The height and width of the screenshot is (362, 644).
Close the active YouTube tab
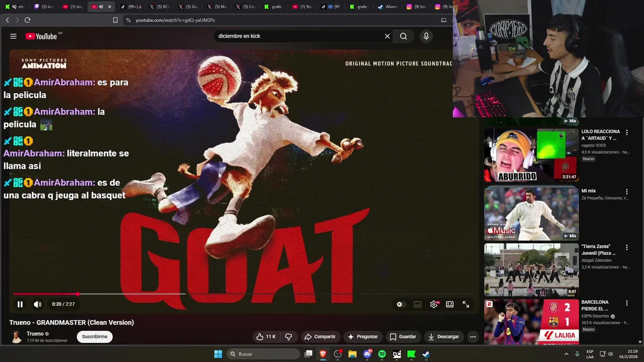109,7
